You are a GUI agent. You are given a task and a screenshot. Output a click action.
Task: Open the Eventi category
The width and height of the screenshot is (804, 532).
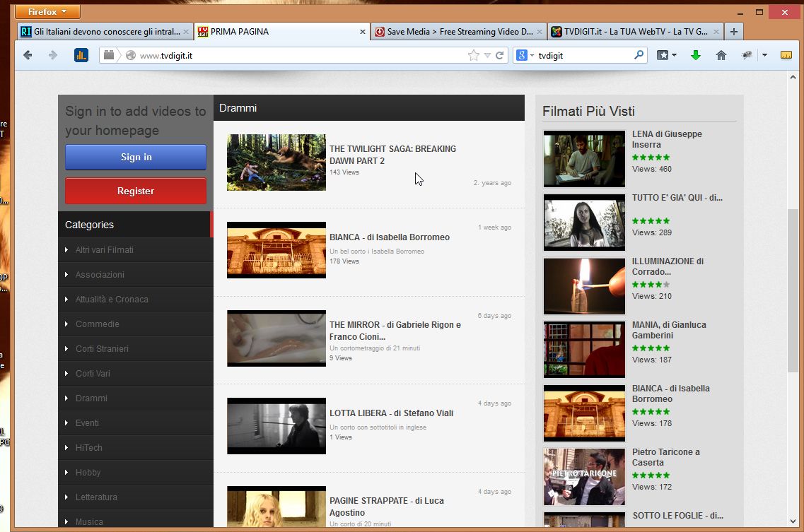pyautogui.click(x=135, y=422)
